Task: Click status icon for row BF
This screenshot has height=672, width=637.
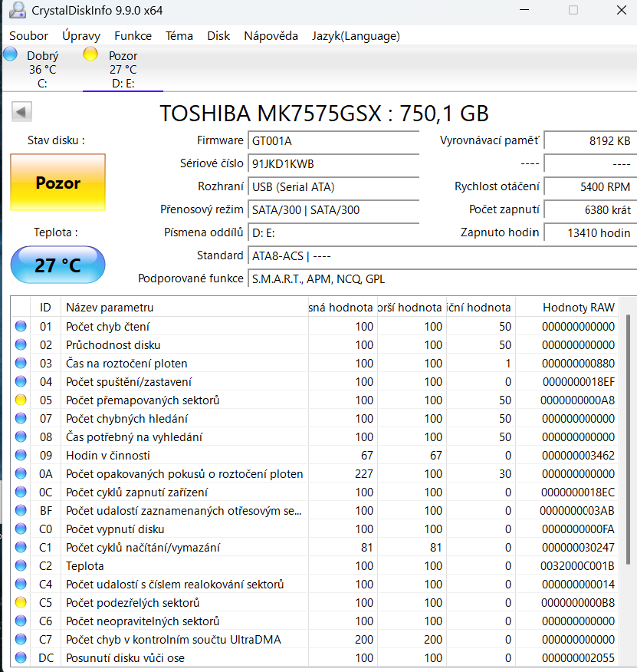Action: pyautogui.click(x=21, y=510)
